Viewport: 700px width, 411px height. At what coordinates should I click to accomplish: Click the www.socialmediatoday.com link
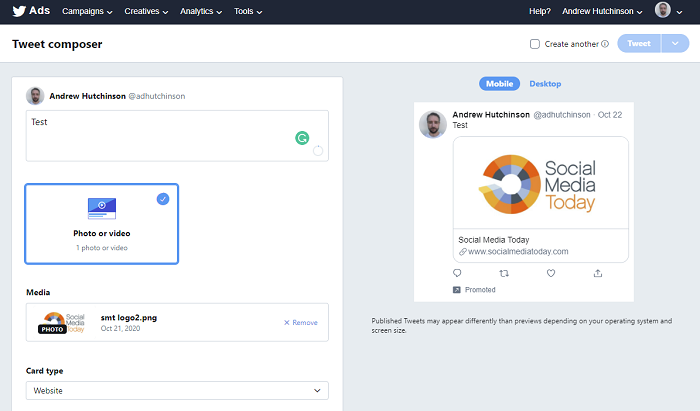point(518,251)
